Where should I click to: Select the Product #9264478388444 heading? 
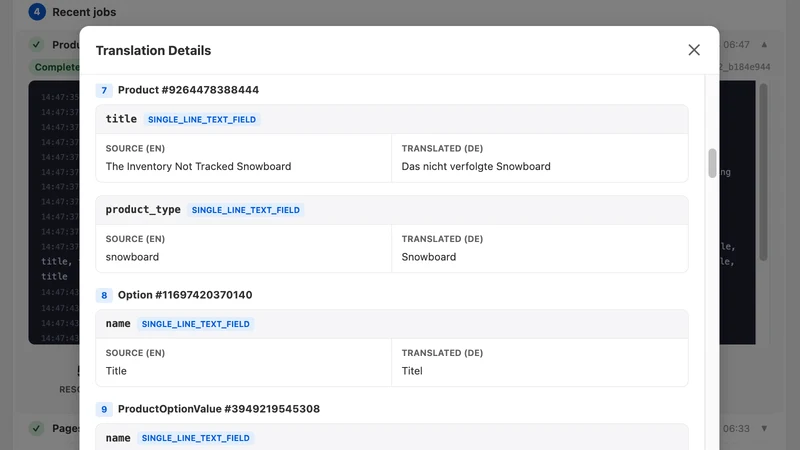tap(188, 90)
